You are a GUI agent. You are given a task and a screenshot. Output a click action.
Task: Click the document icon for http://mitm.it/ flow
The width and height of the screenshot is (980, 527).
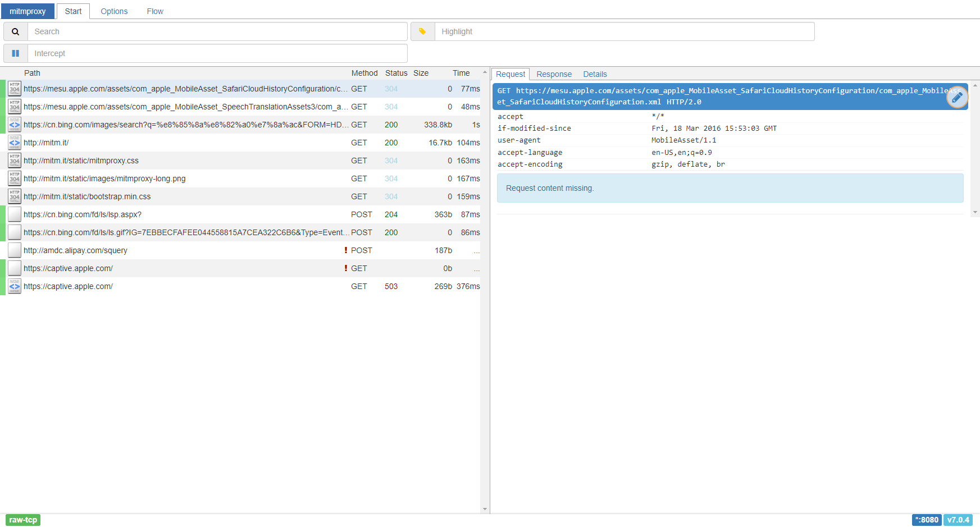point(15,143)
